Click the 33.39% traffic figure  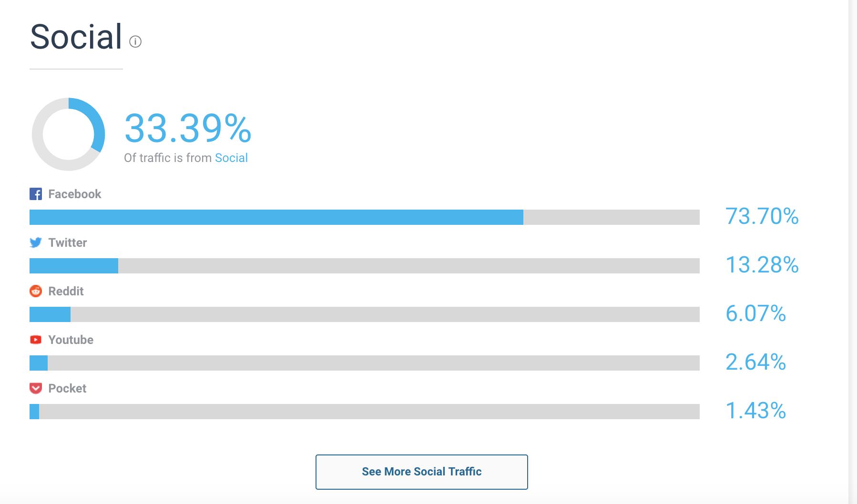[x=188, y=128]
